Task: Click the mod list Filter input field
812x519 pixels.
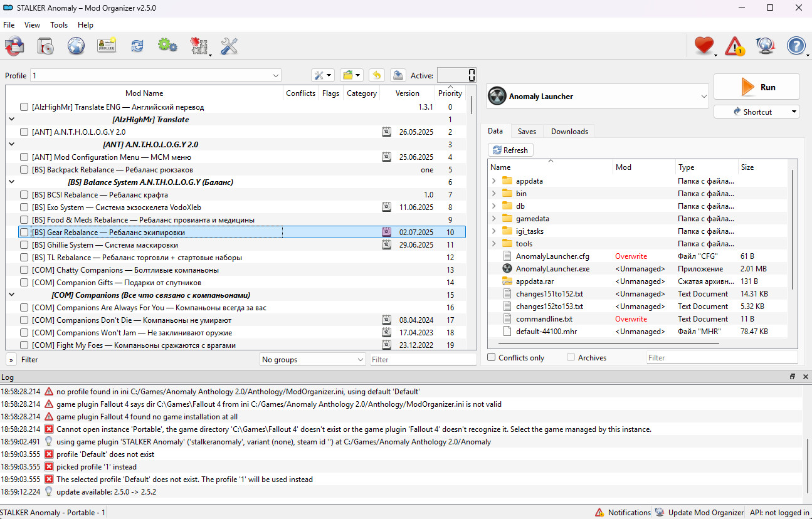Action: (x=423, y=360)
